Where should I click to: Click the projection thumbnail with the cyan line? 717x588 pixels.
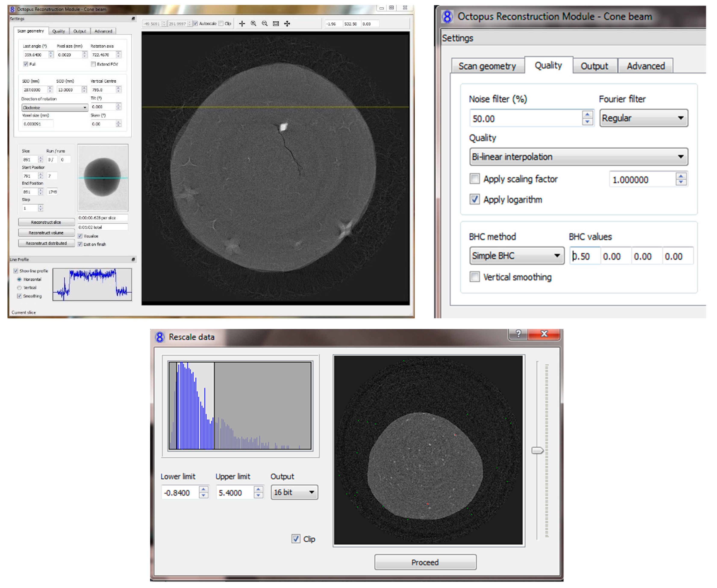103,177
